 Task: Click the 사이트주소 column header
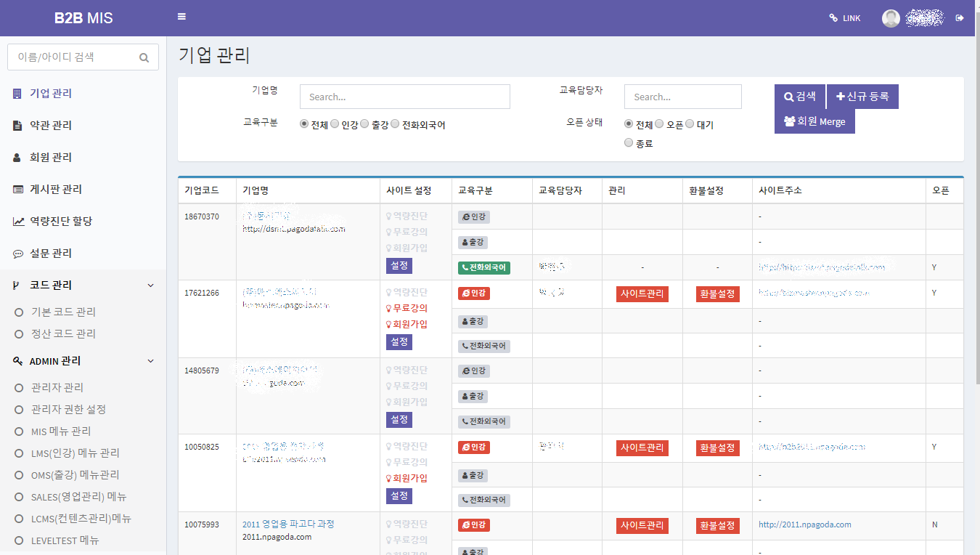click(x=780, y=190)
